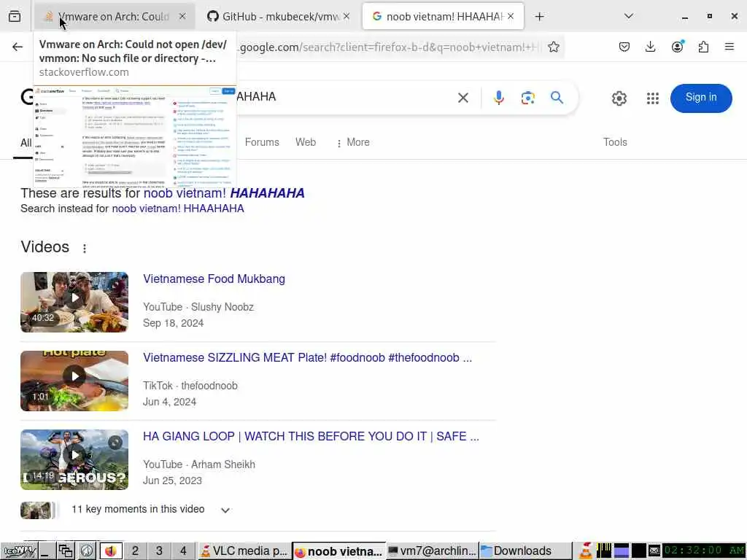Open the list all tabs dropdown
This screenshot has width=747, height=560.
click(x=629, y=16)
